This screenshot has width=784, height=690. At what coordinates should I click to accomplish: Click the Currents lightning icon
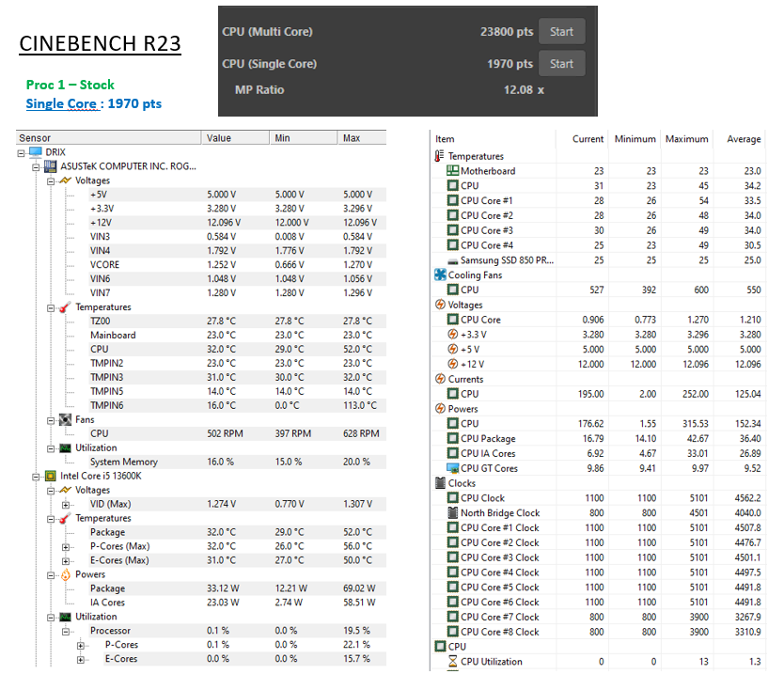pyautogui.click(x=440, y=379)
